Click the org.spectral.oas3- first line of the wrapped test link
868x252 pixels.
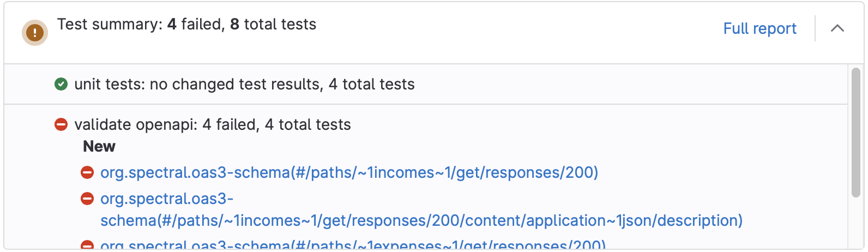tap(167, 199)
